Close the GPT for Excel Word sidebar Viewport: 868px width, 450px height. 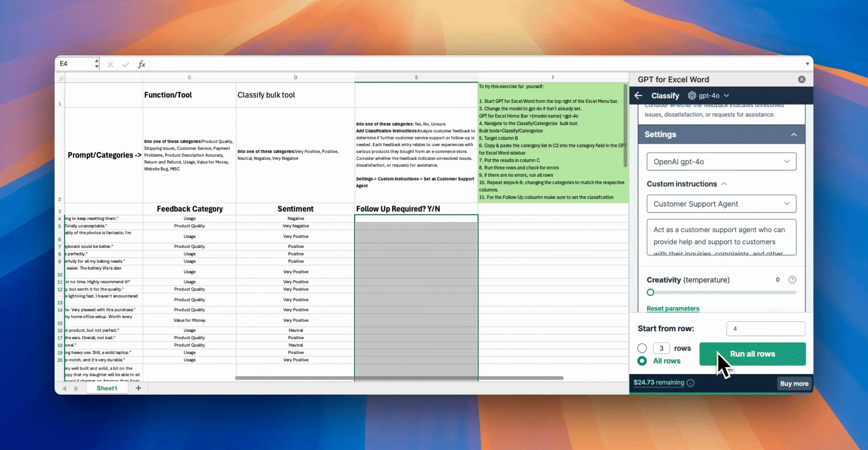(801, 80)
